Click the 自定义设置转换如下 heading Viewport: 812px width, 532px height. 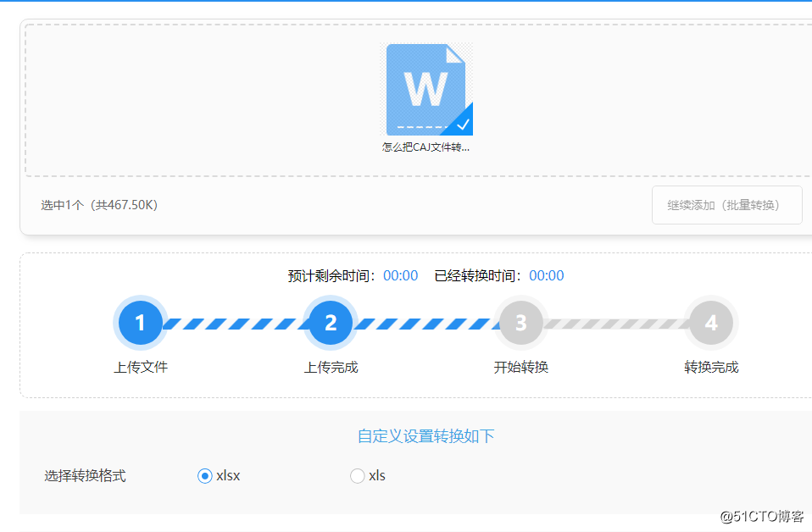425,436
